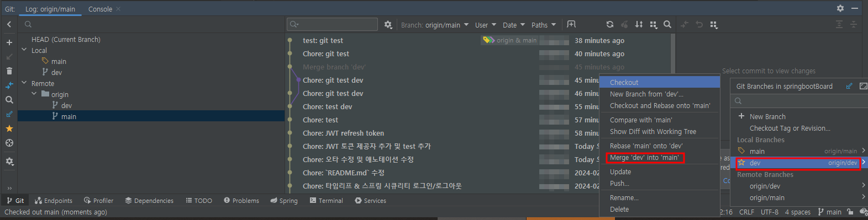
Task: Select Push... from the context menu
Action: [x=660, y=183]
